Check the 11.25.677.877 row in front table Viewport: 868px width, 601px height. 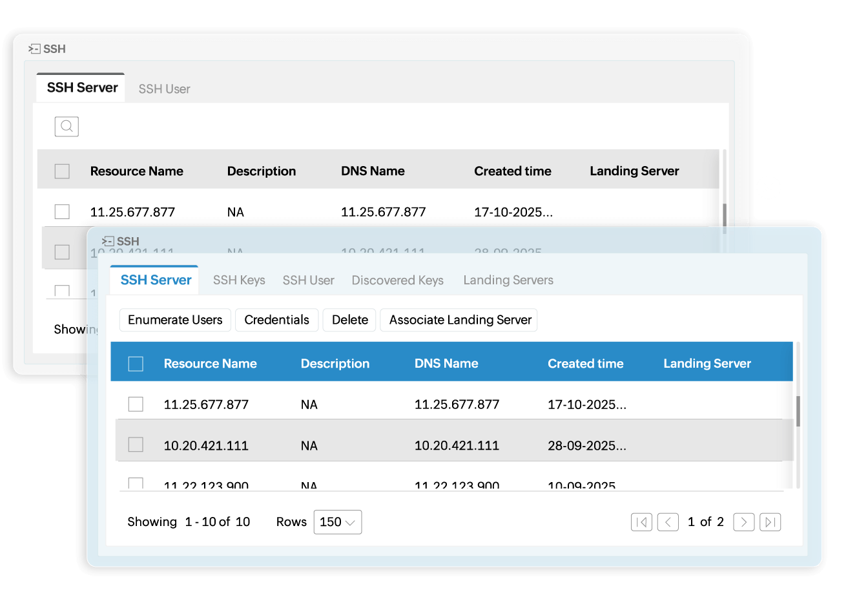point(136,405)
